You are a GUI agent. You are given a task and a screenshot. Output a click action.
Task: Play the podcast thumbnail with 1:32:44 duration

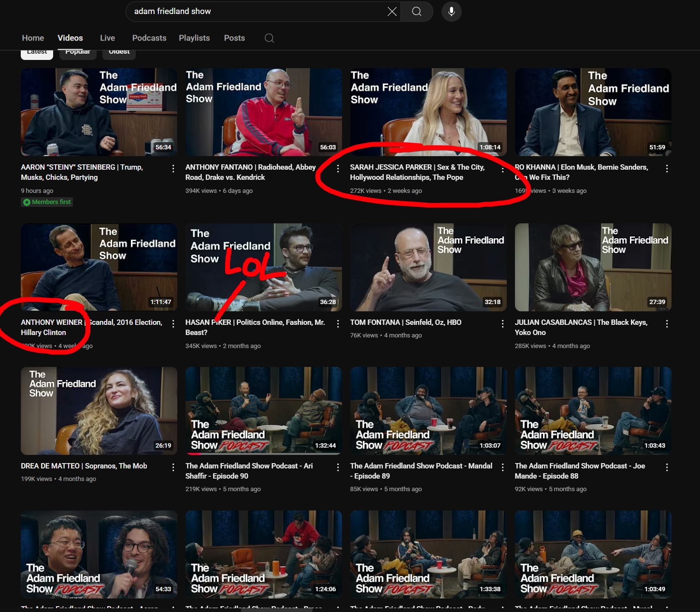pos(264,410)
